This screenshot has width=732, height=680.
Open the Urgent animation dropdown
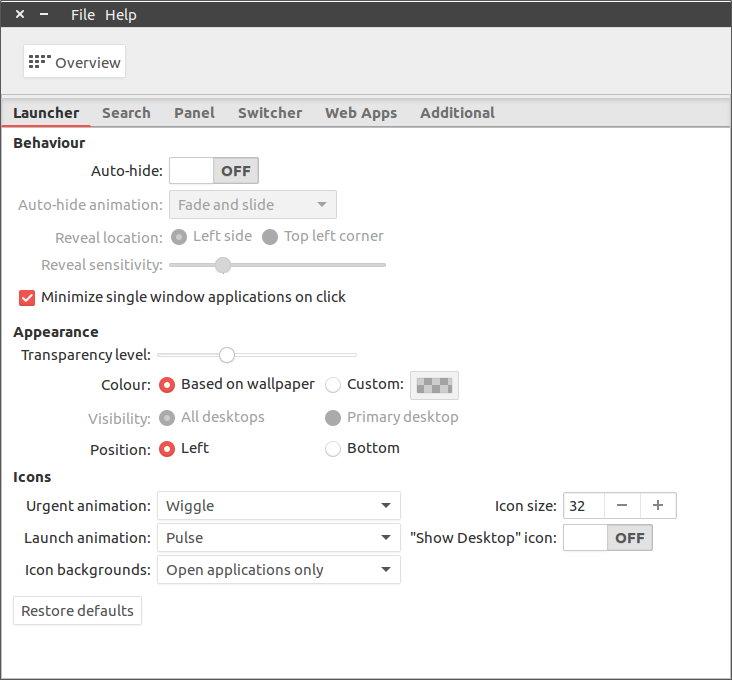pyautogui.click(x=279, y=505)
